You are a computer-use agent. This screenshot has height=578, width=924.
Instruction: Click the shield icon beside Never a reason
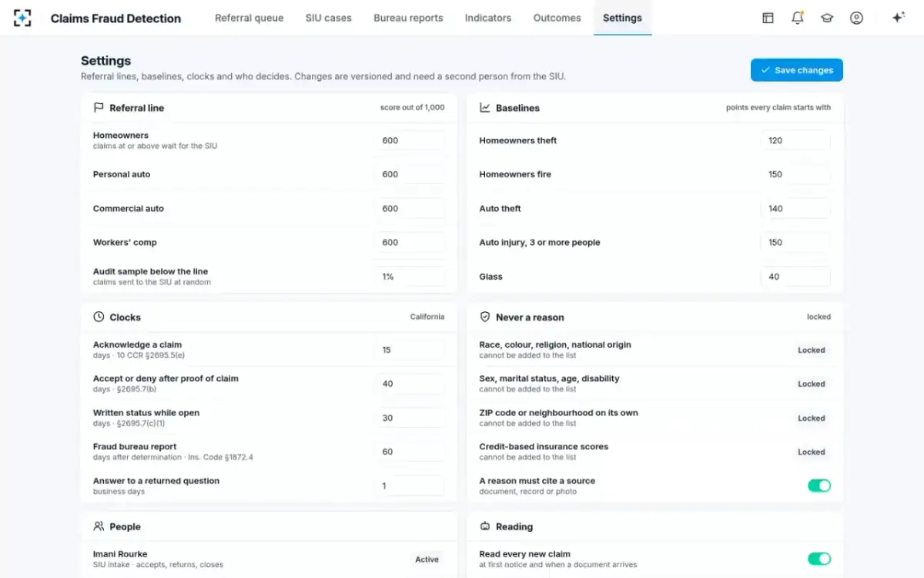485,317
